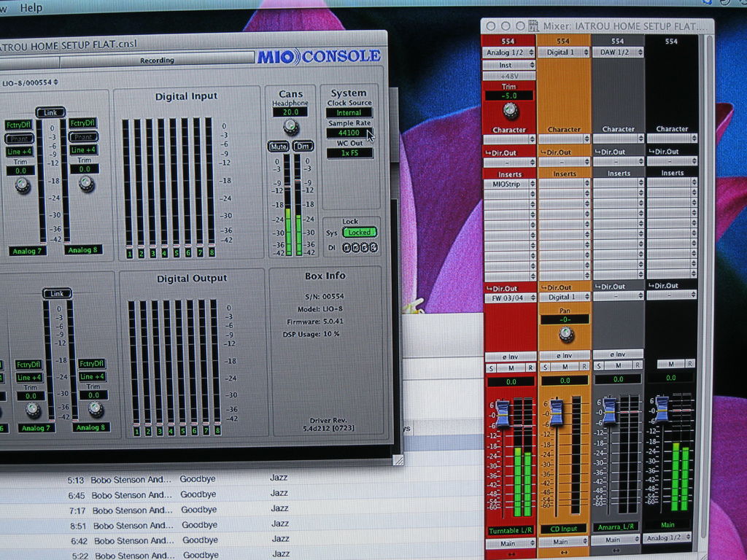This screenshot has height=560, width=747.
Task: Click the Jazz genre in the 7:17 track row
Action: (x=279, y=508)
